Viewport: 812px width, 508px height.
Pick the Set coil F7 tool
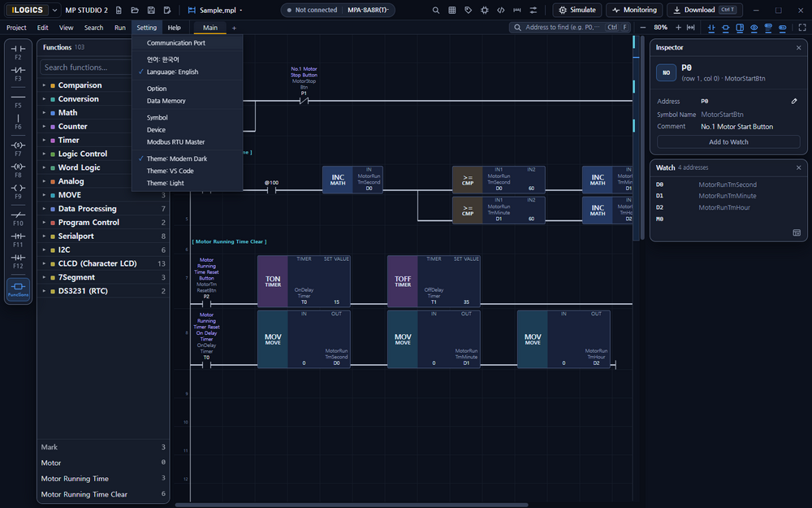pos(18,149)
